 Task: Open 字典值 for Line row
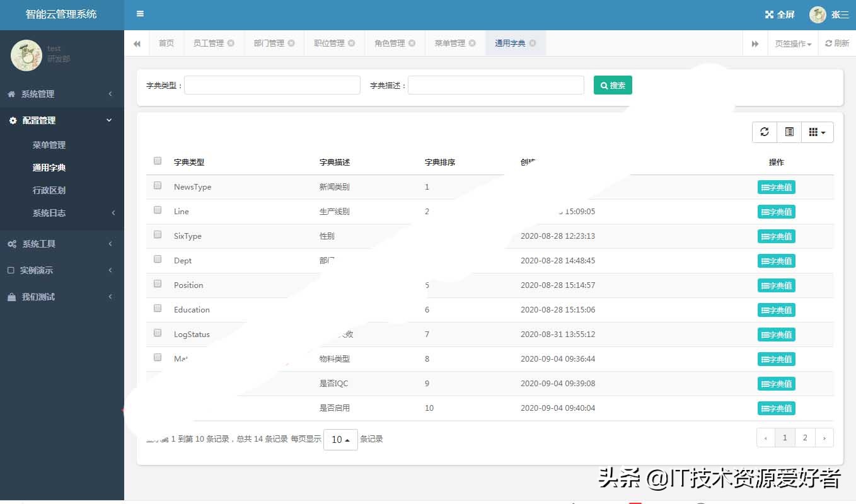tap(777, 212)
